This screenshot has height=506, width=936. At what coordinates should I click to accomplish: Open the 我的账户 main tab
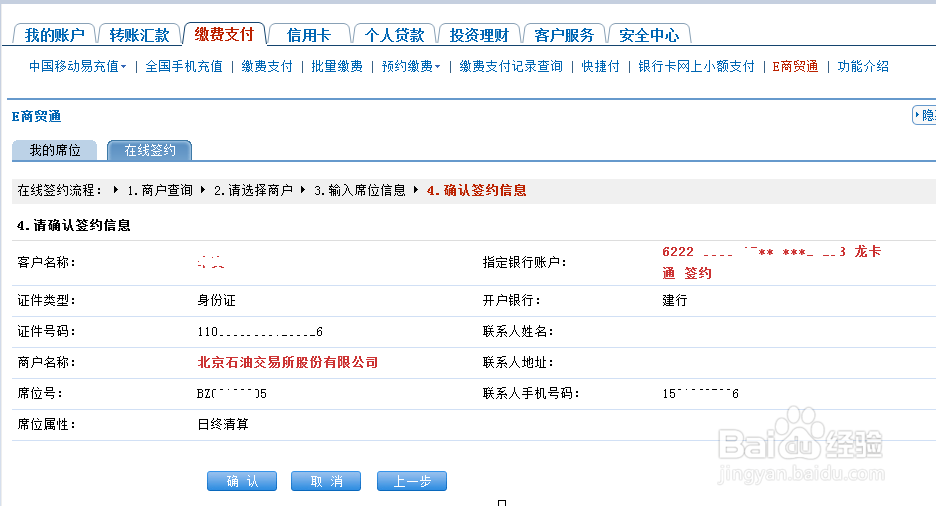point(54,35)
